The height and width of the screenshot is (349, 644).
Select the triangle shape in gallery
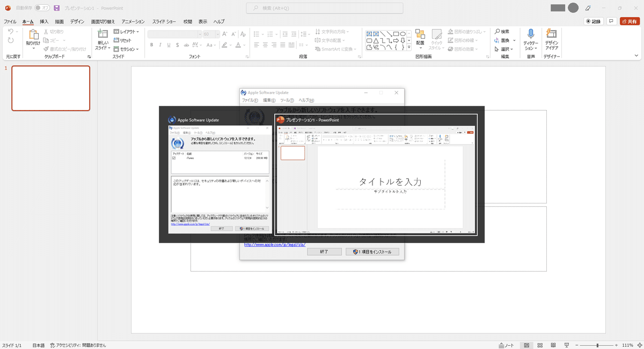377,40
